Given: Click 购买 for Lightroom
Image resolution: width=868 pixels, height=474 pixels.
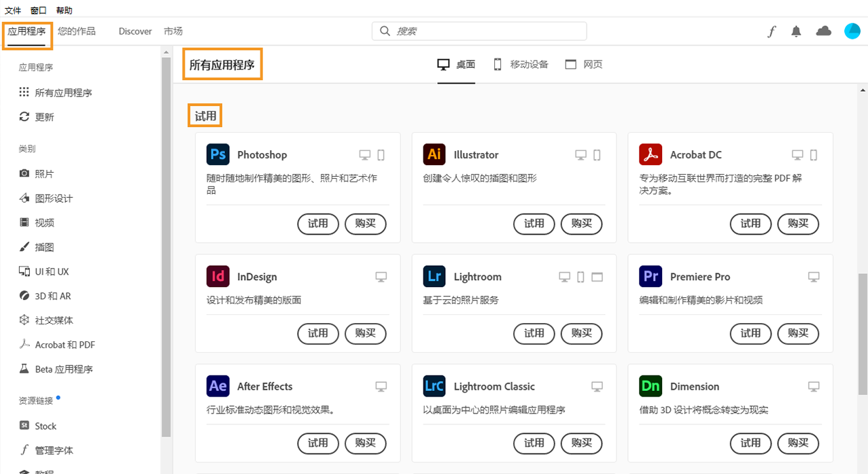Looking at the screenshot, I should (x=582, y=334).
